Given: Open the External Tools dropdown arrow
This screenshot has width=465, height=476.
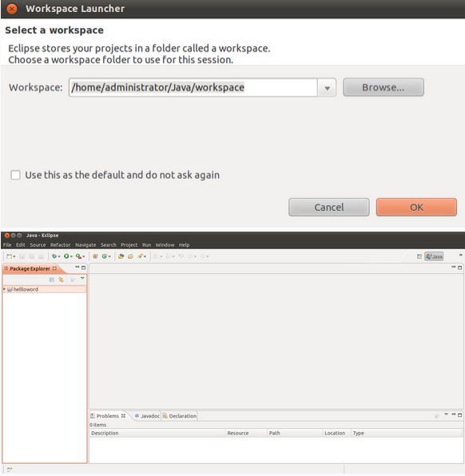Looking at the screenshot, I should (x=84, y=257).
